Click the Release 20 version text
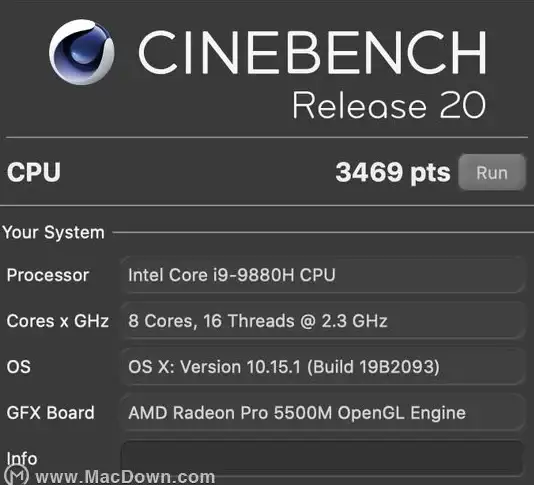This screenshot has height=485, width=534. 389,105
